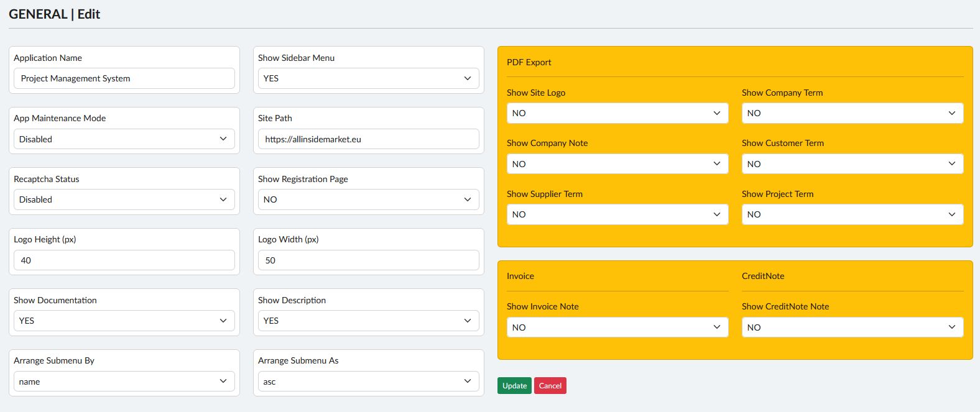Screen dimensions: 980x412
Task: Open the Show Invoice Note dropdown
Action: coord(617,327)
